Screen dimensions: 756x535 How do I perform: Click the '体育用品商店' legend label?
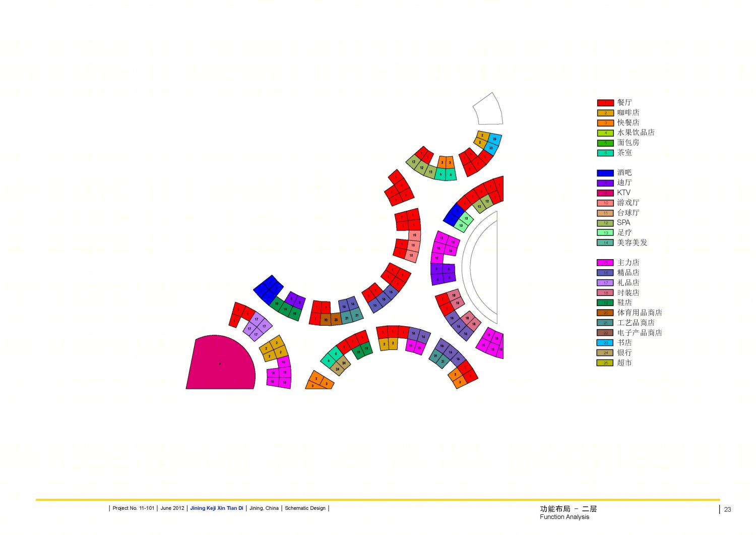[x=640, y=313]
